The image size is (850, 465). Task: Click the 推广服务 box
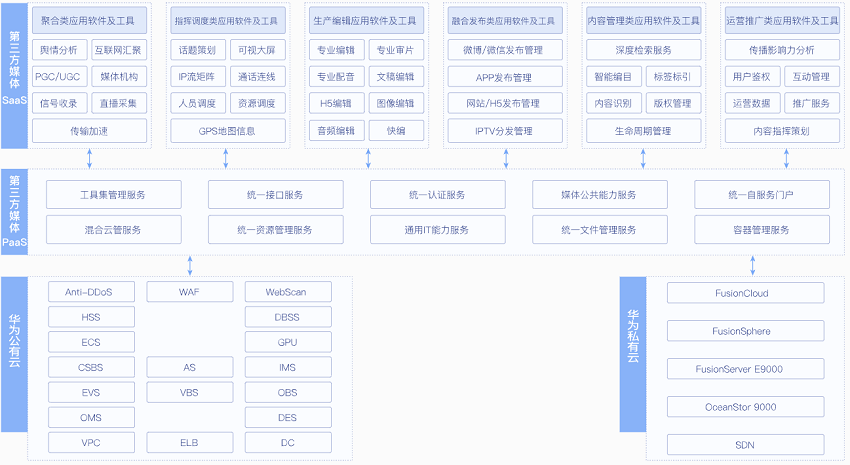(812, 103)
